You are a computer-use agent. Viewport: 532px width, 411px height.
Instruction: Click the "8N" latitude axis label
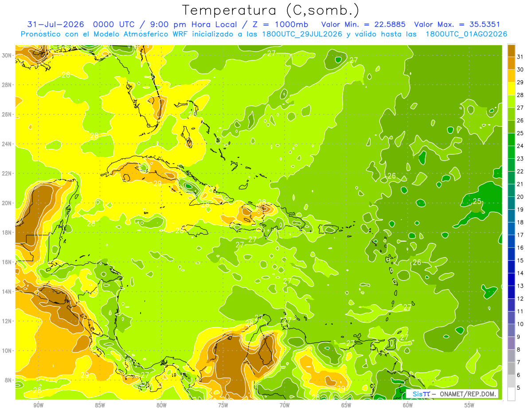[x=9, y=380]
